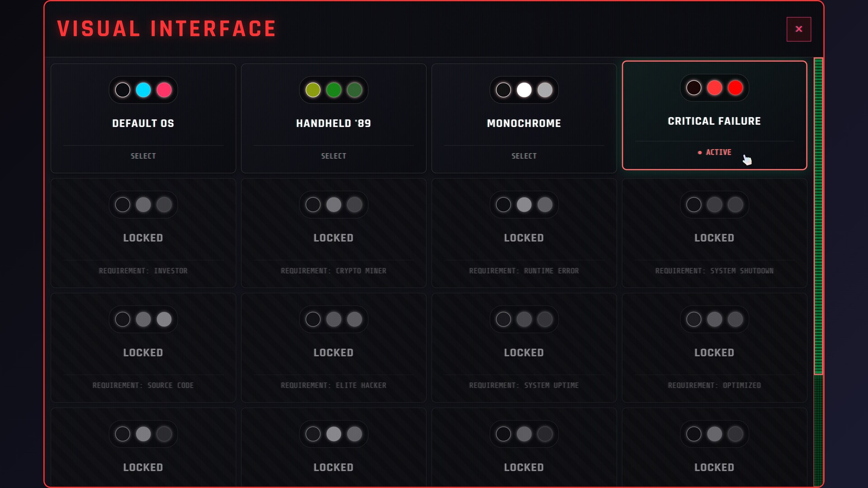Click the Critical Failure theme title
Screen dimensions: 868x488
pos(714,121)
